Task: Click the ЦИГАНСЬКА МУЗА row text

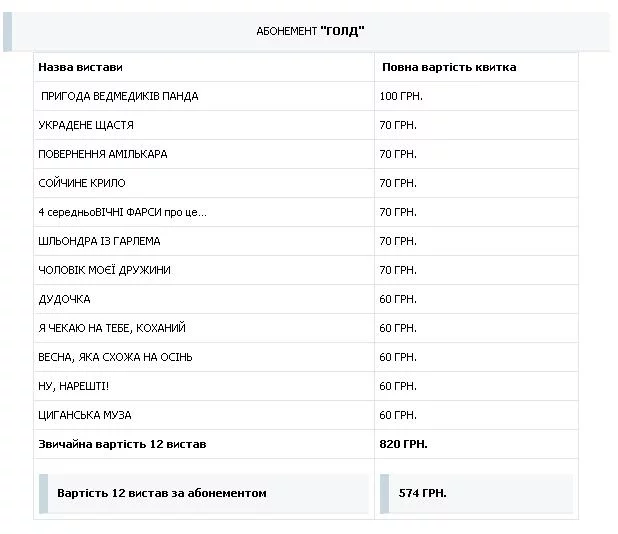Action: (x=84, y=415)
